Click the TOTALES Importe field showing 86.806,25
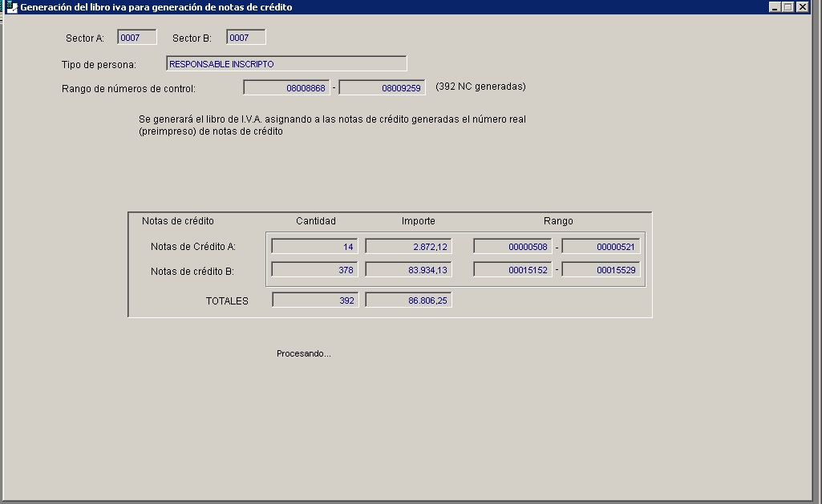The image size is (822, 504). click(x=408, y=300)
